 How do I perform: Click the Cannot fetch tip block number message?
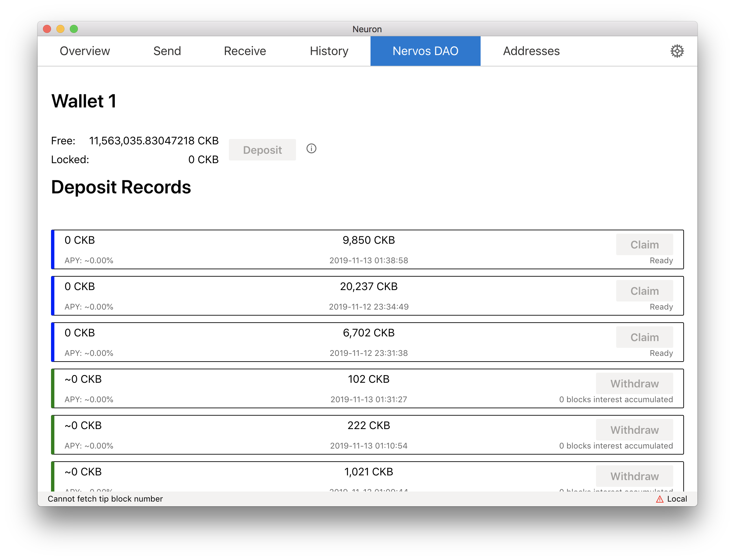click(x=105, y=499)
